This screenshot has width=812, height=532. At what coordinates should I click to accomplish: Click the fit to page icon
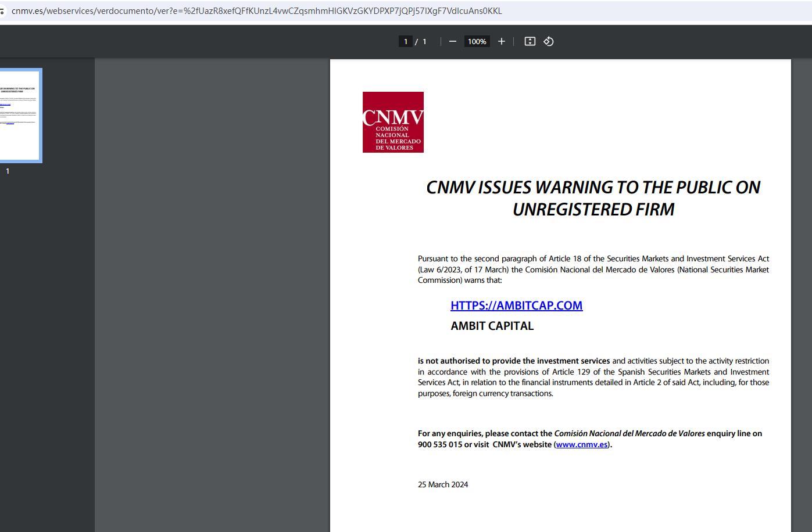tap(530, 41)
